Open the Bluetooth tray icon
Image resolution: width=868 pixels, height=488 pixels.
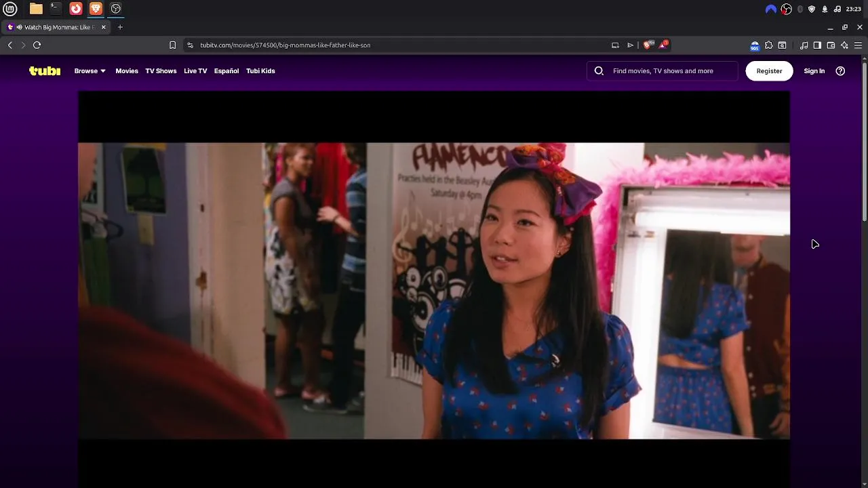point(800,9)
